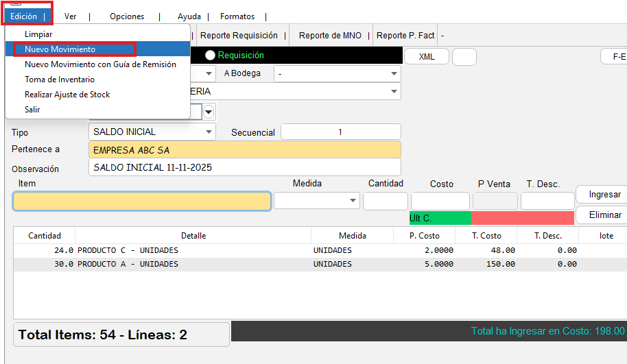Image resolution: width=627 pixels, height=364 pixels.
Task: Open the Opciones menu
Action: point(127,16)
